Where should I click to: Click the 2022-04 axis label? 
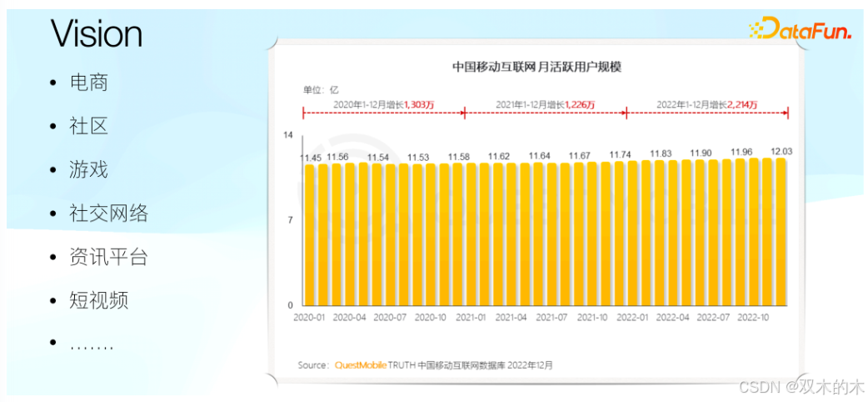point(674,319)
